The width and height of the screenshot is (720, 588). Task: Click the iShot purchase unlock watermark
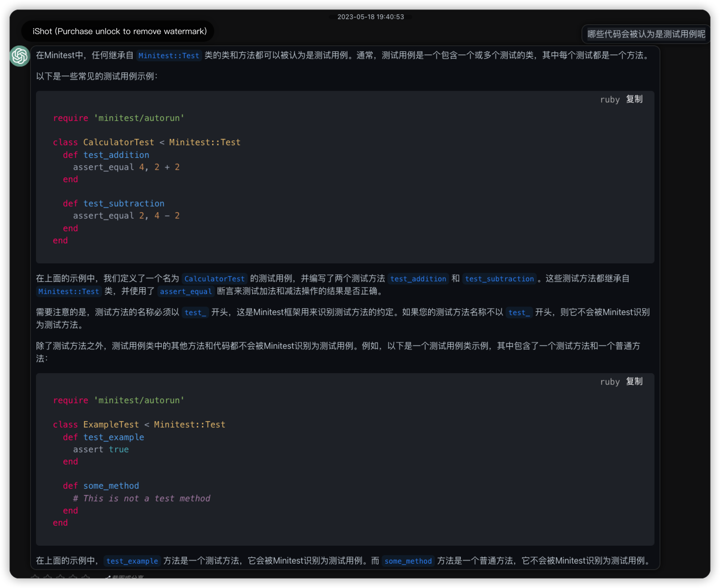point(119,31)
